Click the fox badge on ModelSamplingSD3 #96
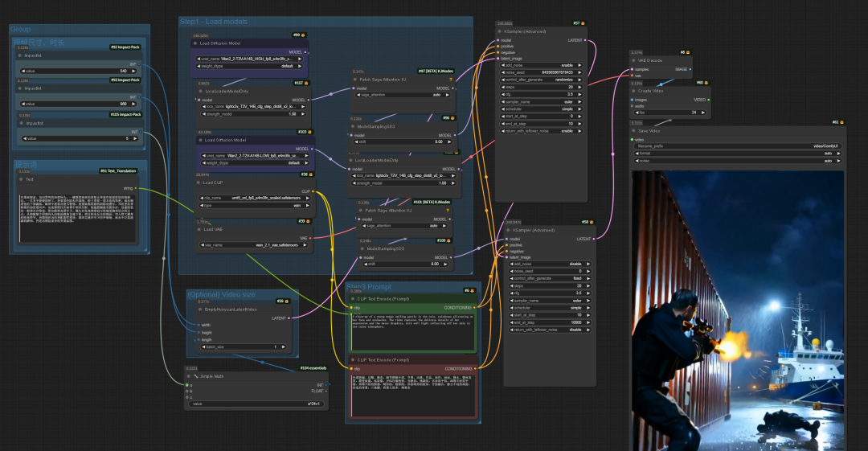Image resolution: width=868 pixels, height=451 pixels. tap(452, 118)
